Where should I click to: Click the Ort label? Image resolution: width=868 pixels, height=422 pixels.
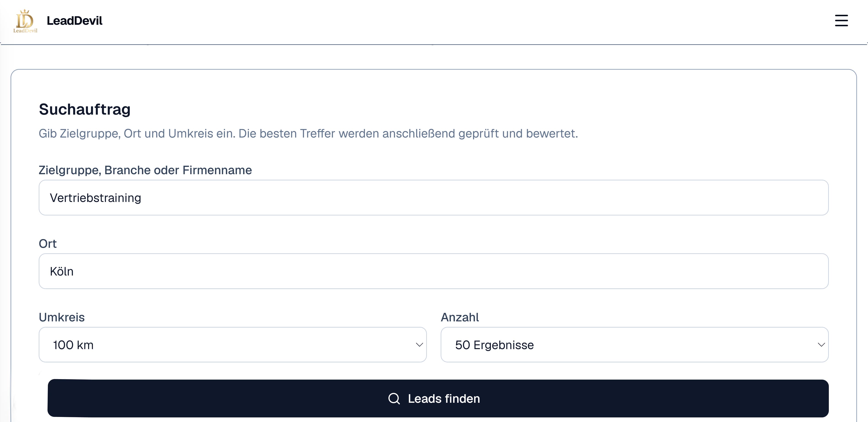47,244
